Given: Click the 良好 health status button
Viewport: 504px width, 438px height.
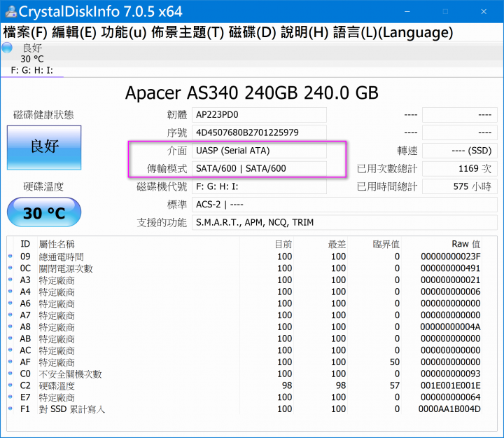Looking at the screenshot, I should pos(44,147).
